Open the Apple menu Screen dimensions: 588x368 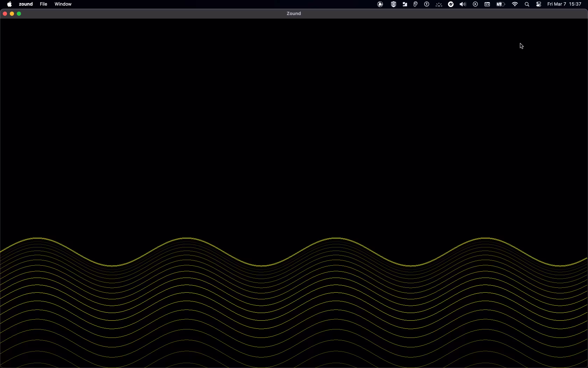(9, 4)
